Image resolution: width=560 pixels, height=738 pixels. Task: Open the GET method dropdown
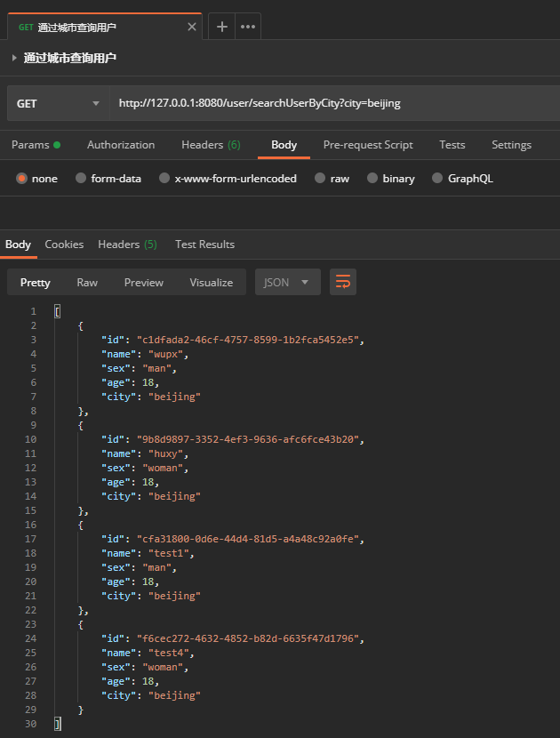[x=58, y=103]
